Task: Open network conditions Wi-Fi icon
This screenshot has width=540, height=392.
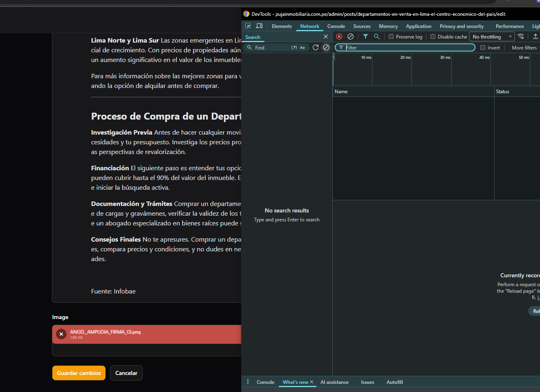Action: [521, 36]
